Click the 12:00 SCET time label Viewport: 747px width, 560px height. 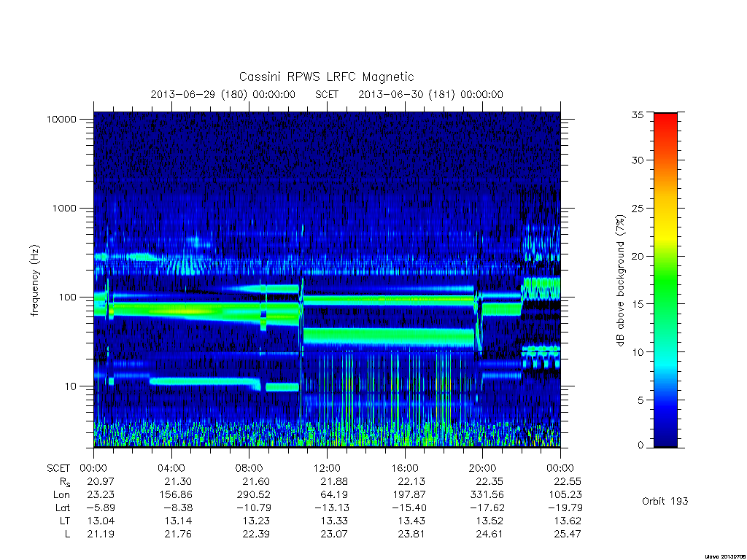coord(327,468)
